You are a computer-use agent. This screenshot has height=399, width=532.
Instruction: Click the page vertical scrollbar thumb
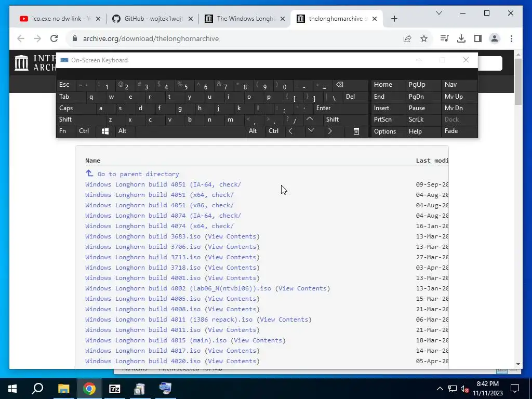point(518,82)
